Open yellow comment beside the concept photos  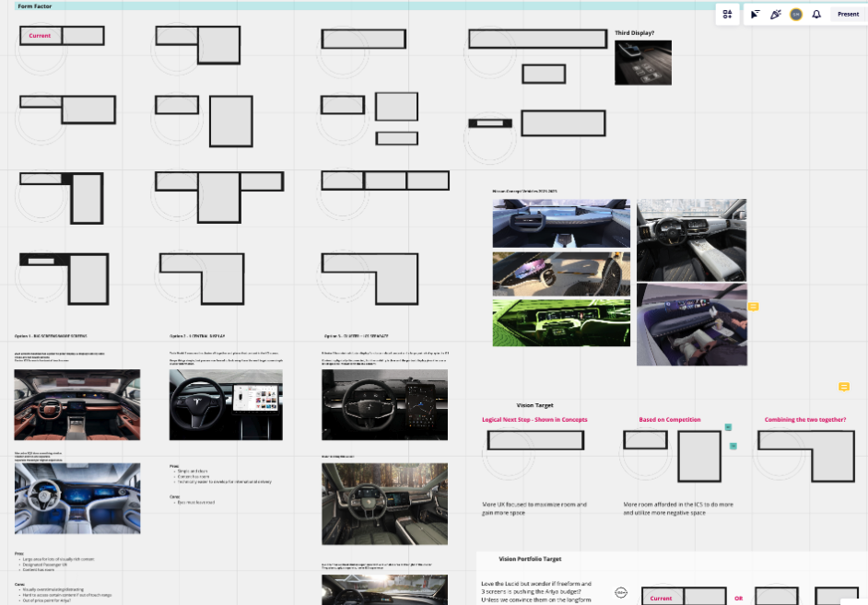[753, 307]
